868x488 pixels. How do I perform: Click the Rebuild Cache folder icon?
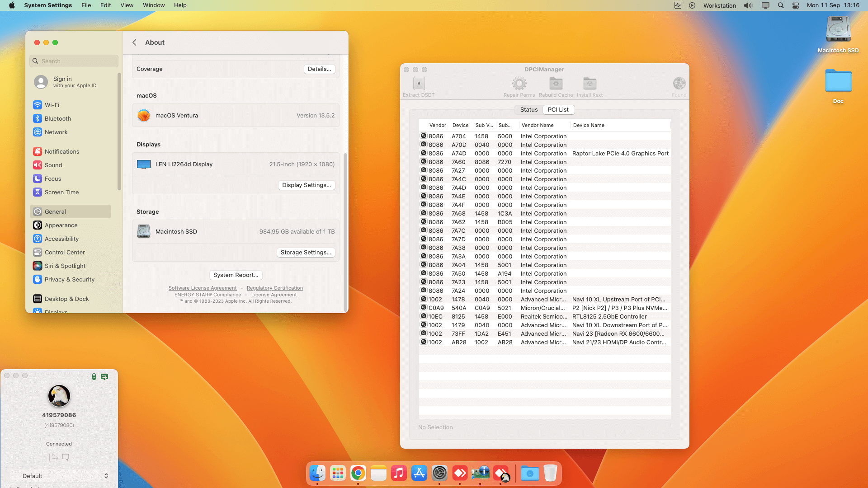pos(556,84)
